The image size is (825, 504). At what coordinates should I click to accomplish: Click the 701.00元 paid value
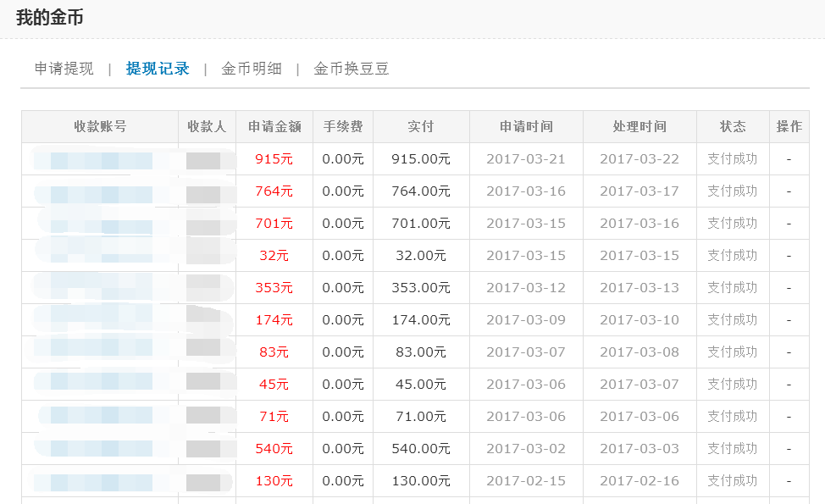[421, 223]
